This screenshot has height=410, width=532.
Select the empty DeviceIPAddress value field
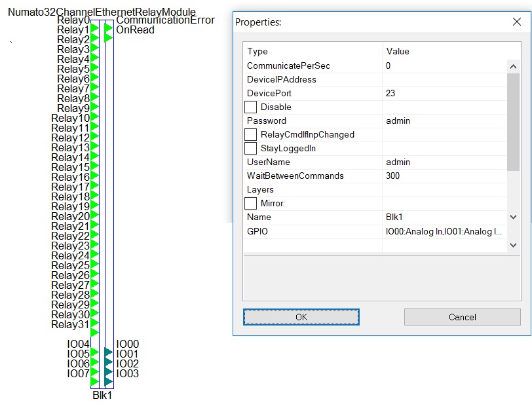444,79
